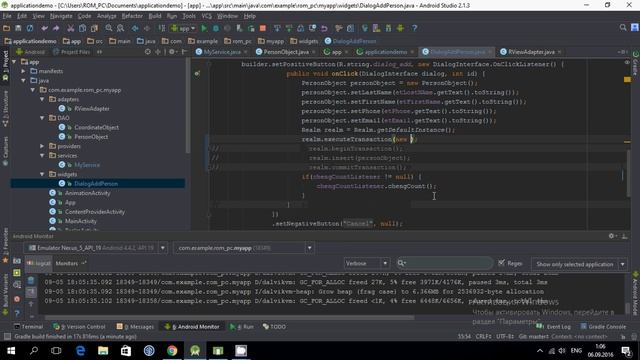Open the VCS menu
Image resolution: width=640 pixels, height=360 pixels.
[207, 16]
